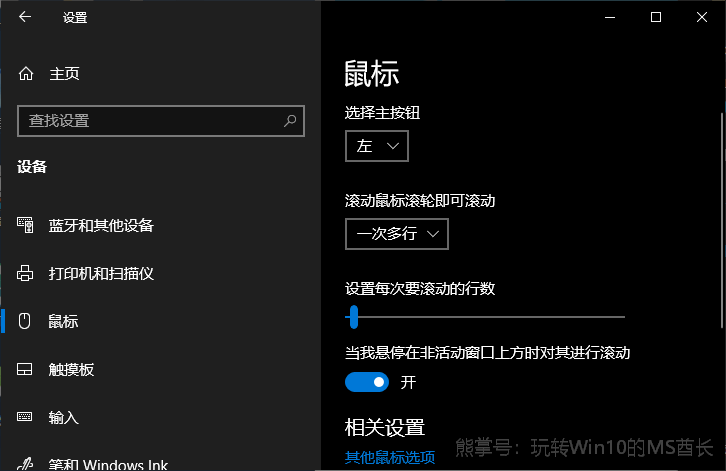Image resolution: width=726 pixels, height=471 pixels.
Task: Click the pen icon for Windows Ink
Action: pos(25,464)
